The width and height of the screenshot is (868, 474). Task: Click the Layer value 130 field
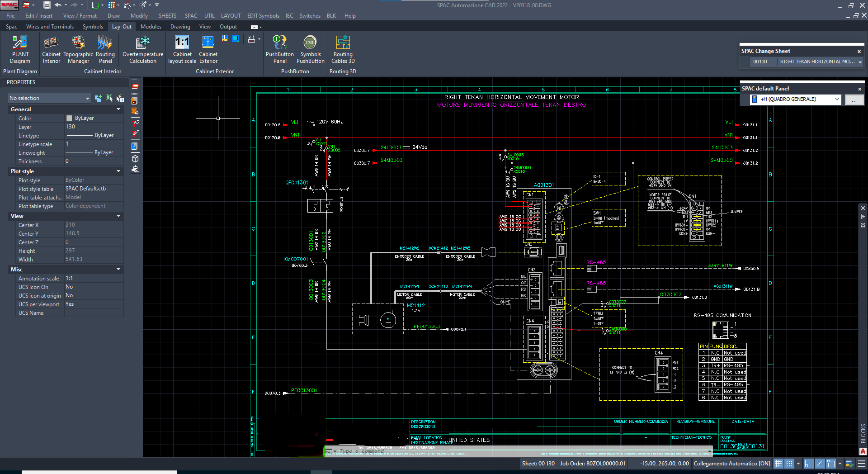click(94, 127)
